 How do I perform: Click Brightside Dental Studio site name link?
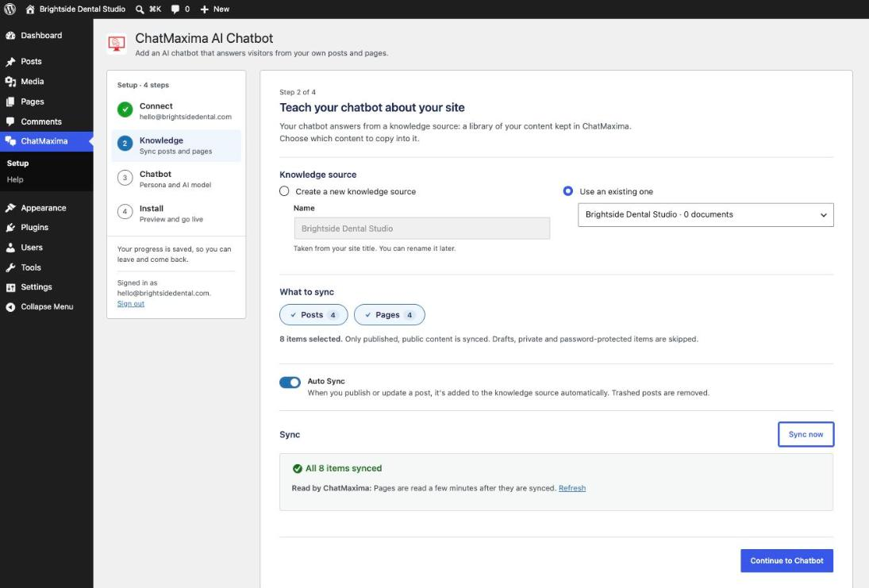[x=83, y=10]
